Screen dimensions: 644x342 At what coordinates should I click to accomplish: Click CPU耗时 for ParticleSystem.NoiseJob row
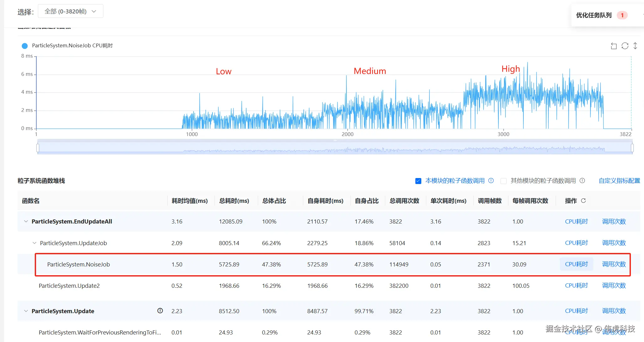[576, 264]
